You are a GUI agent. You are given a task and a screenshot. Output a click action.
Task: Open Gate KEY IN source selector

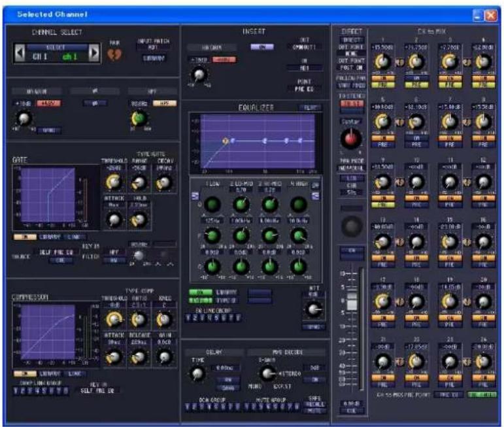click(x=56, y=252)
